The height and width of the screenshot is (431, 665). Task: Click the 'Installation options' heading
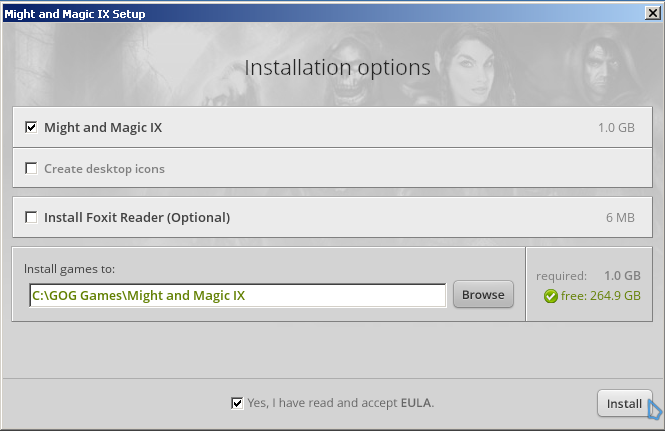[x=338, y=67]
